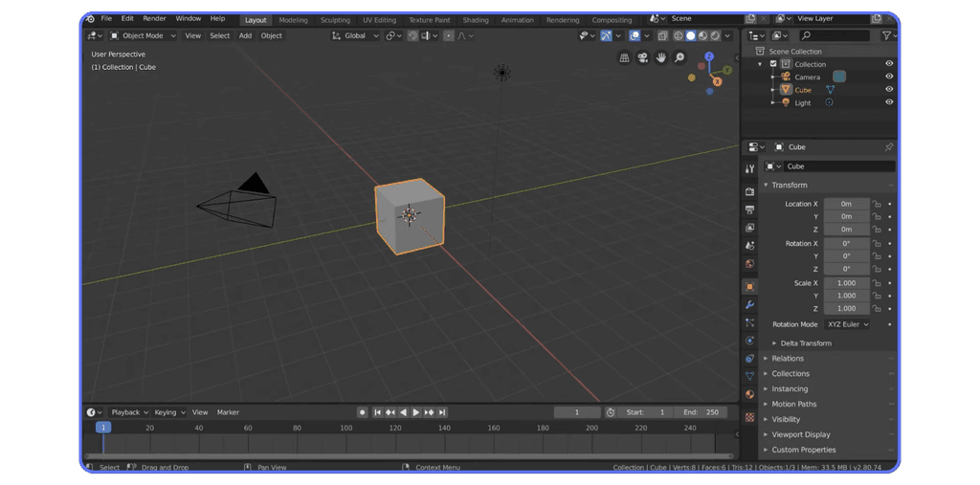The image size is (980, 485).
Task: Collapse the Transform panel
Action: tap(789, 185)
